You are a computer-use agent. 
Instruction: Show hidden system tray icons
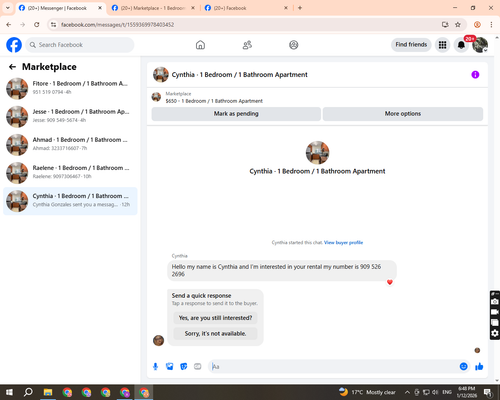point(407,392)
